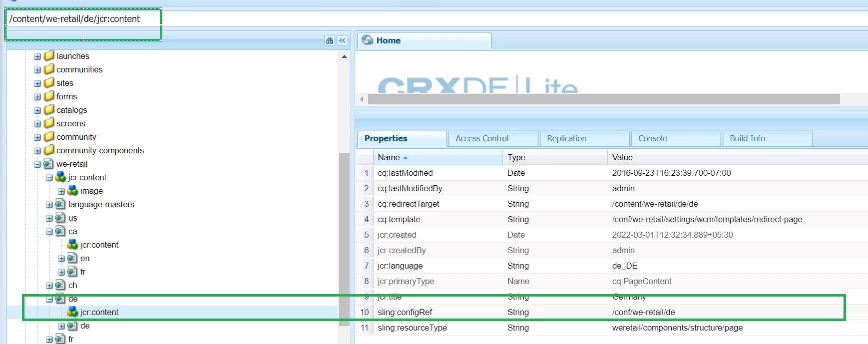This screenshot has height=344, width=868.
Task: Click the weretail/components/structure/page value
Action: point(677,328)
